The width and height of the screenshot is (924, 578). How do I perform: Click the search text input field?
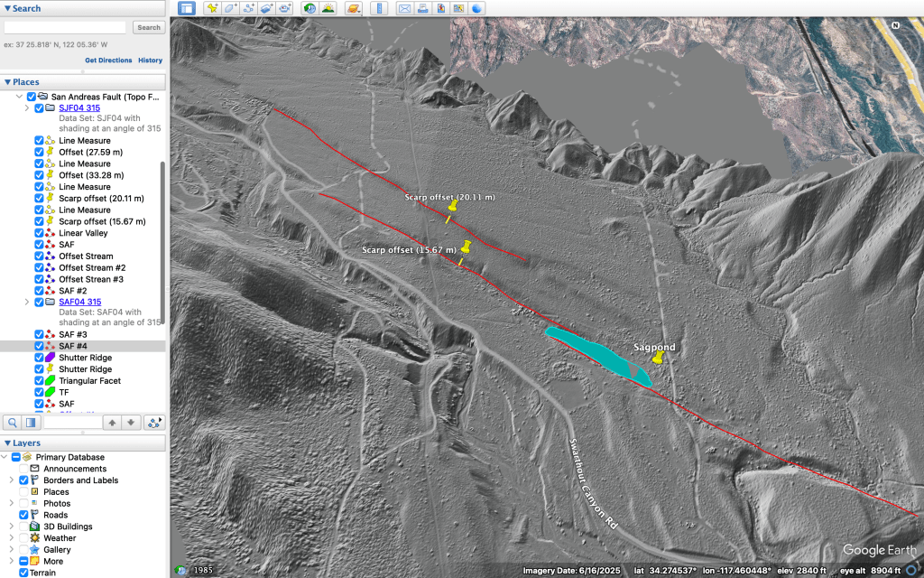click(x=67, y=27)
